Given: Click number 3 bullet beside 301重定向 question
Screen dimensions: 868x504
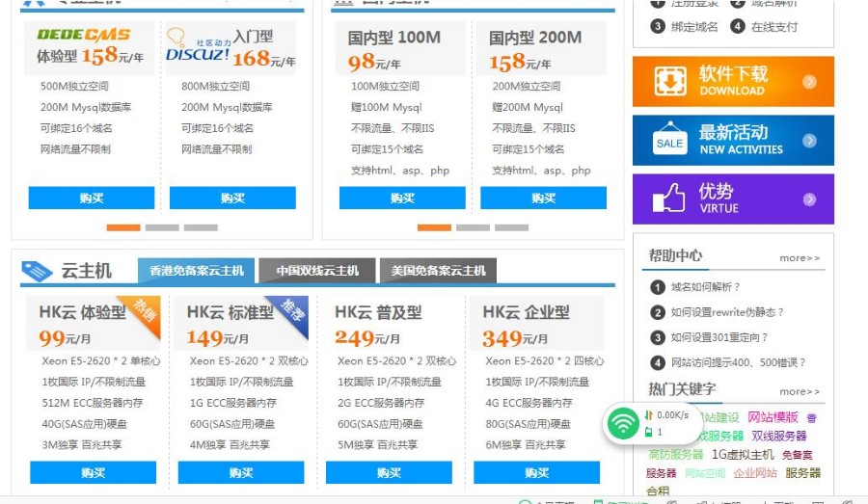Looking at the screenshot, I should (657, 337).
